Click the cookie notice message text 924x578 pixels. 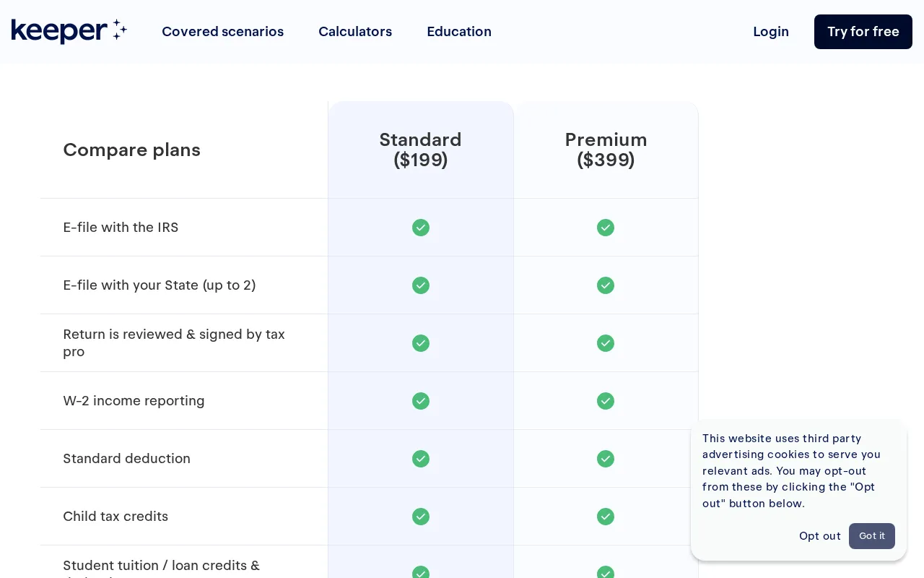(792, 471)
